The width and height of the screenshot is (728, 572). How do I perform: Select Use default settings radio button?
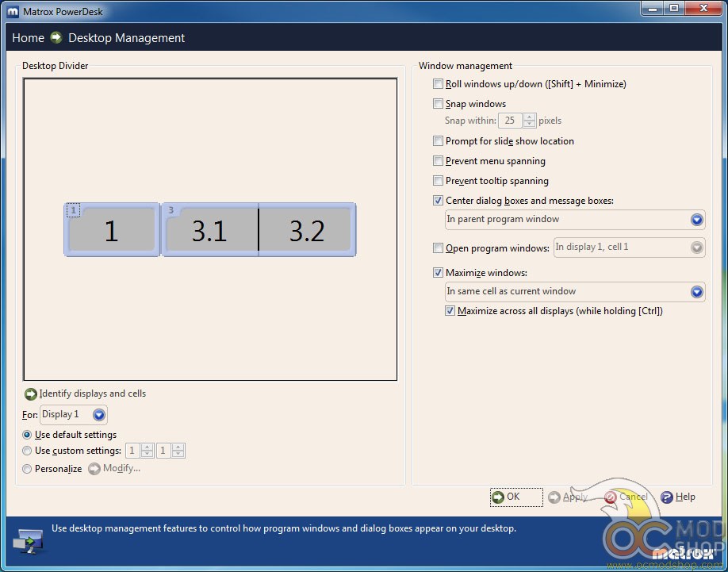(27, 435)
